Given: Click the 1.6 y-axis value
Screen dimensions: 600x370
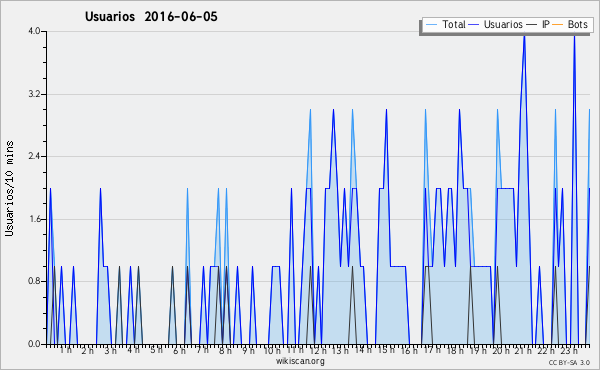Looking at the screenshot, I should click(x=34, y=219).
